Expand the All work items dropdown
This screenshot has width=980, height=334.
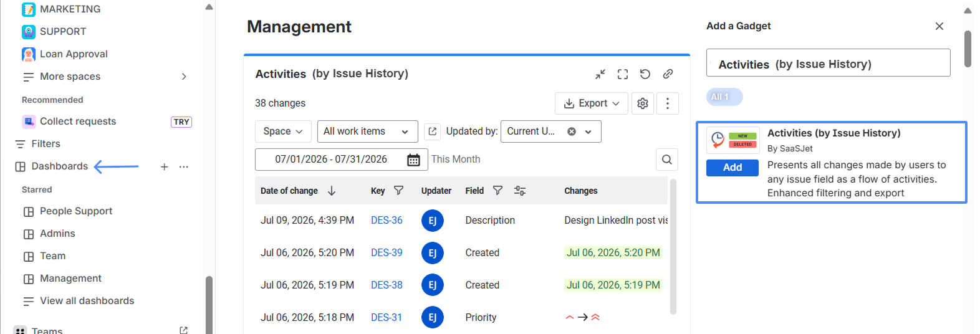[368, 131]
